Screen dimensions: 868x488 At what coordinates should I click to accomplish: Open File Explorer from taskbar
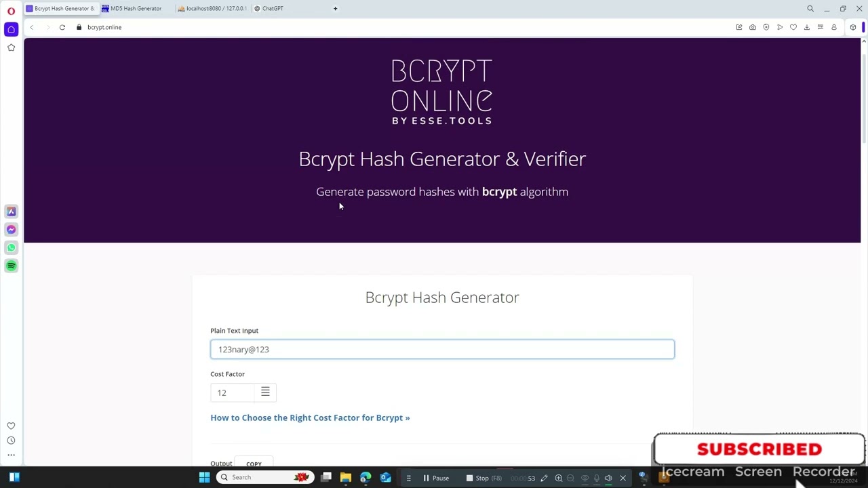(346, 477)
